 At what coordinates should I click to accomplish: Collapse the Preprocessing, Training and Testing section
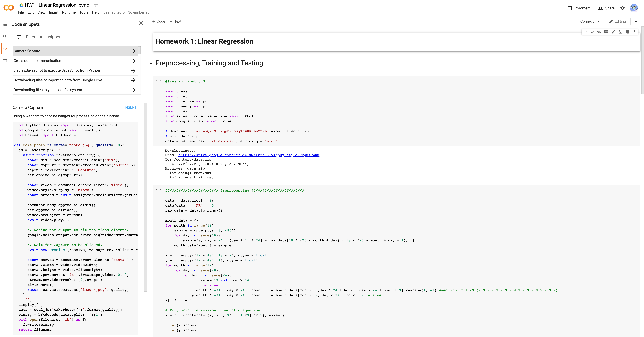(x=151, y=64)
